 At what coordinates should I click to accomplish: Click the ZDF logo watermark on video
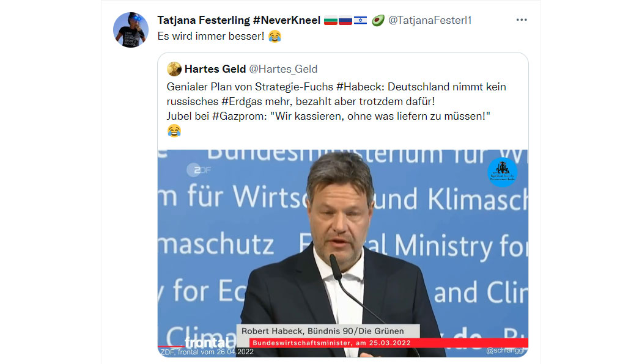pyautogui.click(x=199, y=170)
